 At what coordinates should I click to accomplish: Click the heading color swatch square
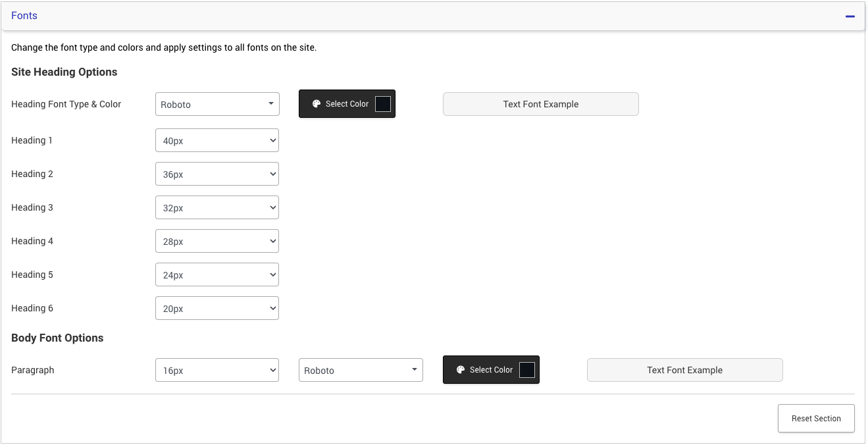click(382, 104)
